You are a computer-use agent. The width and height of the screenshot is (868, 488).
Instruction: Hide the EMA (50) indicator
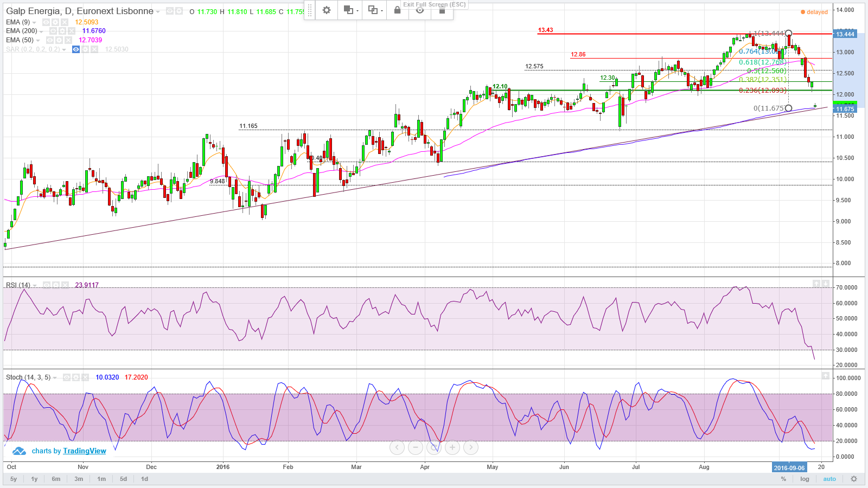coord(50,40)
